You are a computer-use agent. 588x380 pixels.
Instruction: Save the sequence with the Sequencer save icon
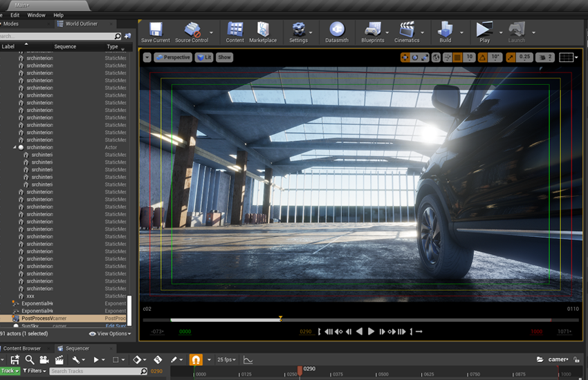tap(15, 360)
